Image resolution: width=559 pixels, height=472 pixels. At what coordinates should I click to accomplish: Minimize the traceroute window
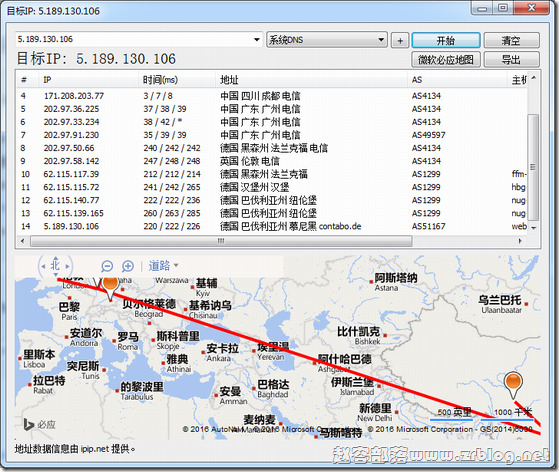pyautogui.click(x=482, y=8)
